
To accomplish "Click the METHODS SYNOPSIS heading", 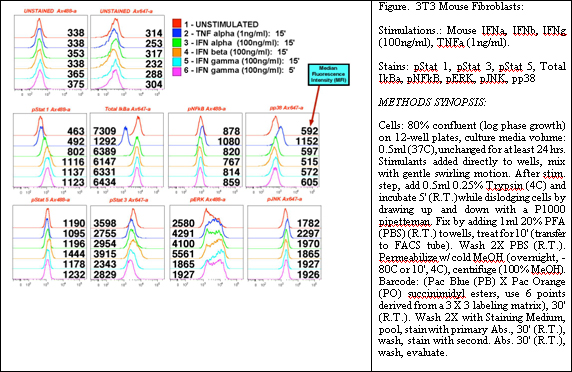I will coord(432,102).
